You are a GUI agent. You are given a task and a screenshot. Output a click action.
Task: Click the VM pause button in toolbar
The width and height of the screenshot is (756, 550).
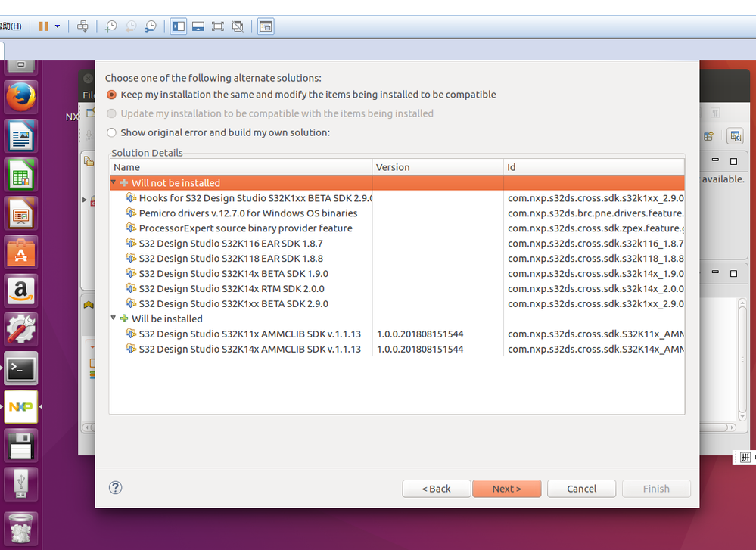click(43, 26)
